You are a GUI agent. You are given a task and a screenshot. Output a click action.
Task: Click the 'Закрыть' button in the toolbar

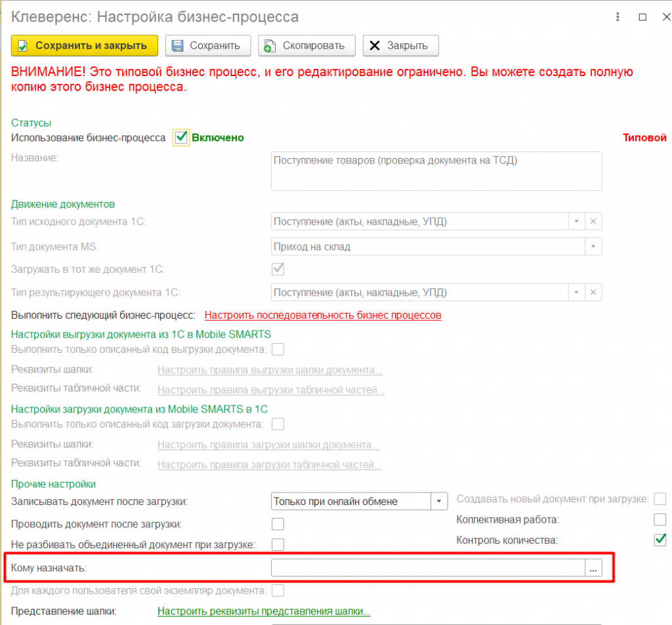click(400, 45)
